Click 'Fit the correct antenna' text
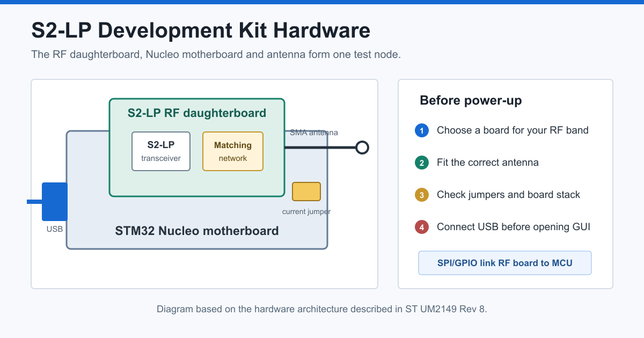 pyautogui.click(x=488, y=163)
